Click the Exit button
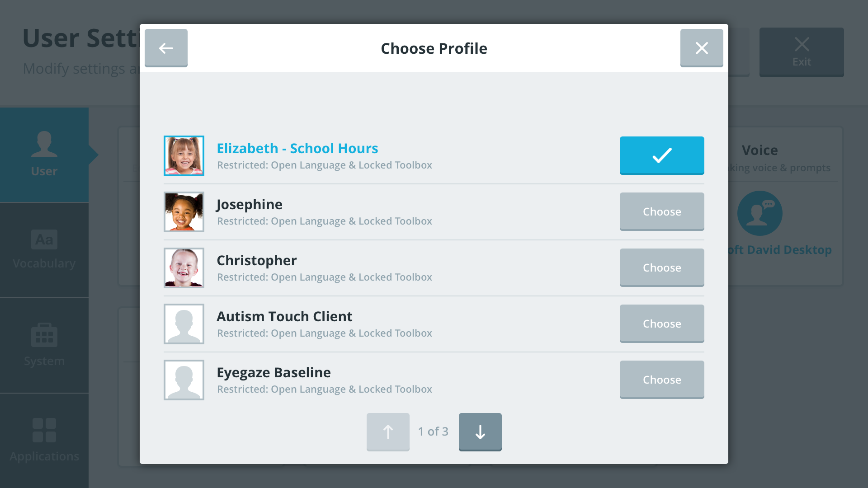This screenshot has height=488, width=868. coord(802,52)
